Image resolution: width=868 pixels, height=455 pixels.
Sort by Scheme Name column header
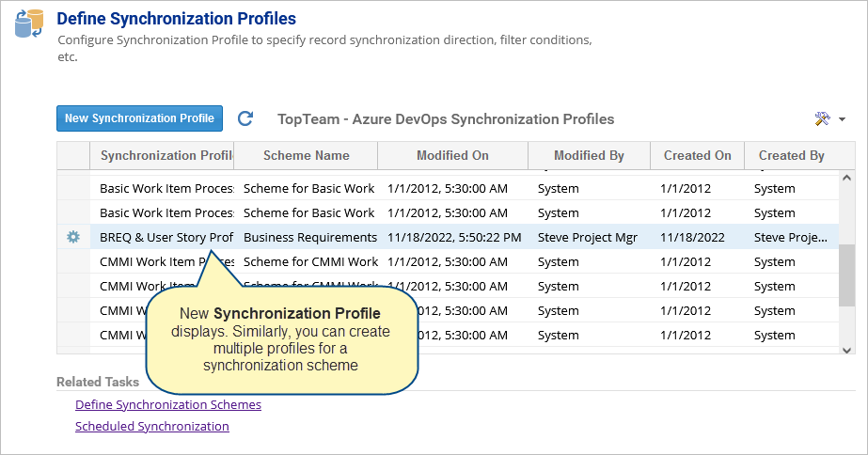307,155
